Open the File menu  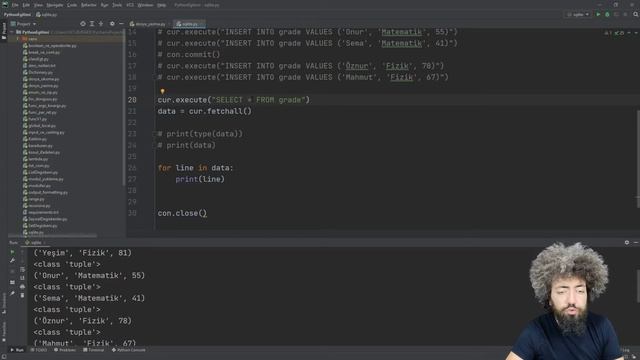click(x=15, y=5)
